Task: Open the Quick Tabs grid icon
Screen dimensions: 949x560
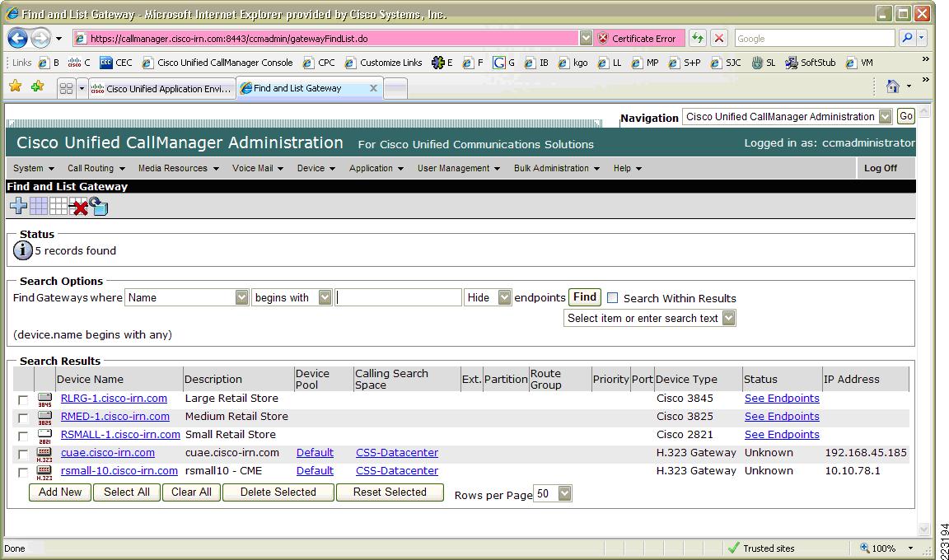Action: point(66,88)
